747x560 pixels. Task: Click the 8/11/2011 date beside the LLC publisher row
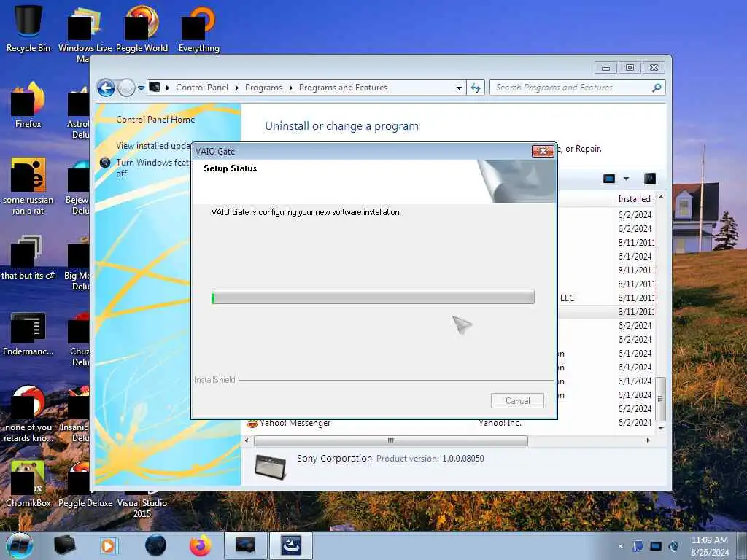point(636,298)
